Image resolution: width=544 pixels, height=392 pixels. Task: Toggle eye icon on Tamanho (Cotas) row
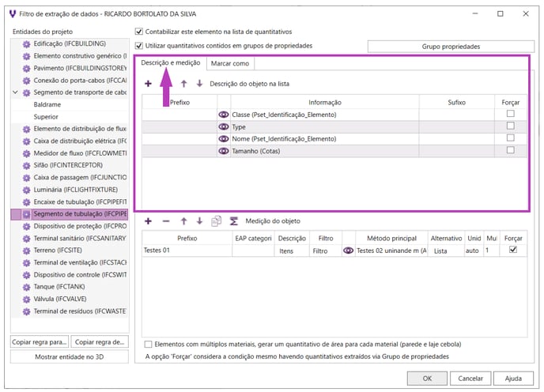pyautogui.click(x=224, y=151)
